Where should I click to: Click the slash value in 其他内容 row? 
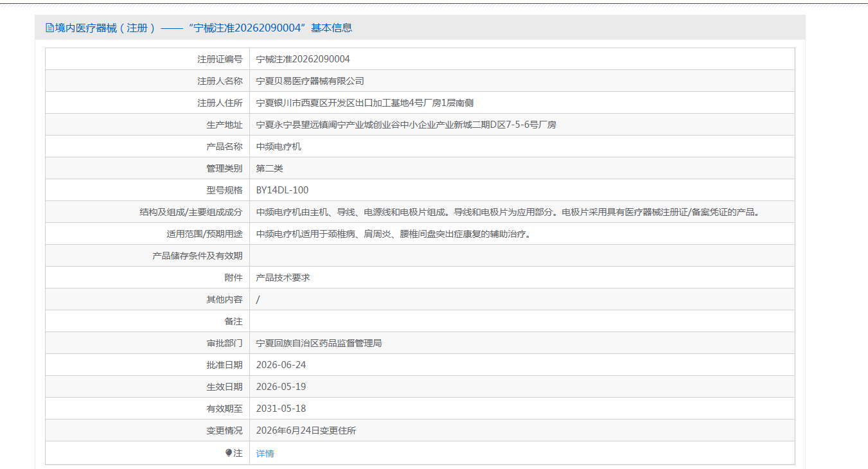click(258, 299)
